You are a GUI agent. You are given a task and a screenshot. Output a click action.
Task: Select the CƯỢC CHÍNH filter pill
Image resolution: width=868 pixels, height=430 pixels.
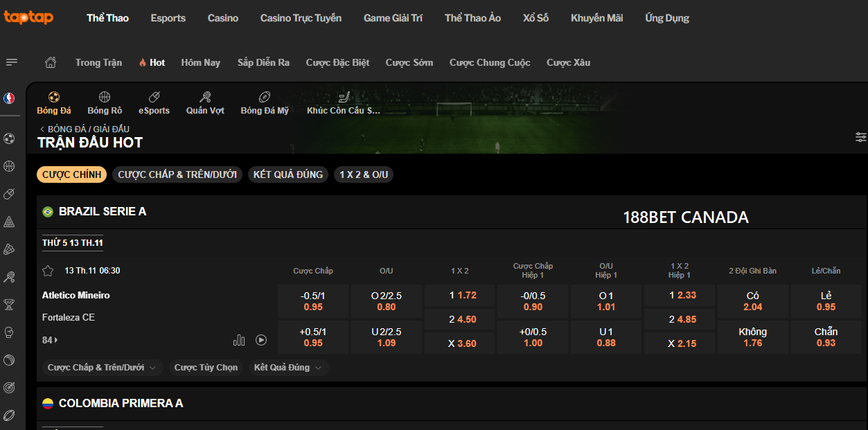pos(71,174)
